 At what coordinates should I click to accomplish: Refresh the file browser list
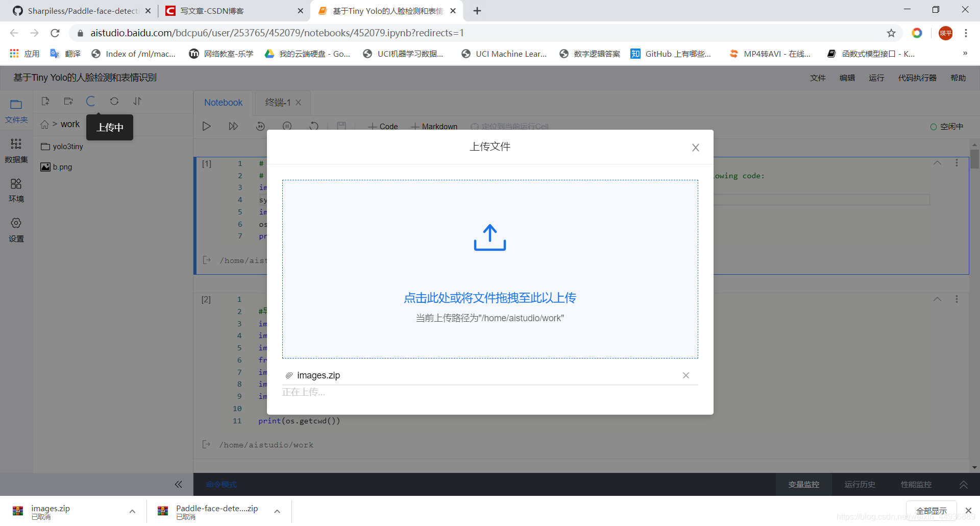click(114, 101)
